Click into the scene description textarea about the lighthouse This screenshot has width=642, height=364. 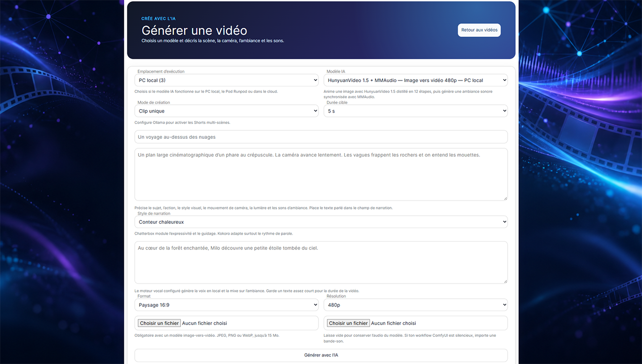coord(321,174)
